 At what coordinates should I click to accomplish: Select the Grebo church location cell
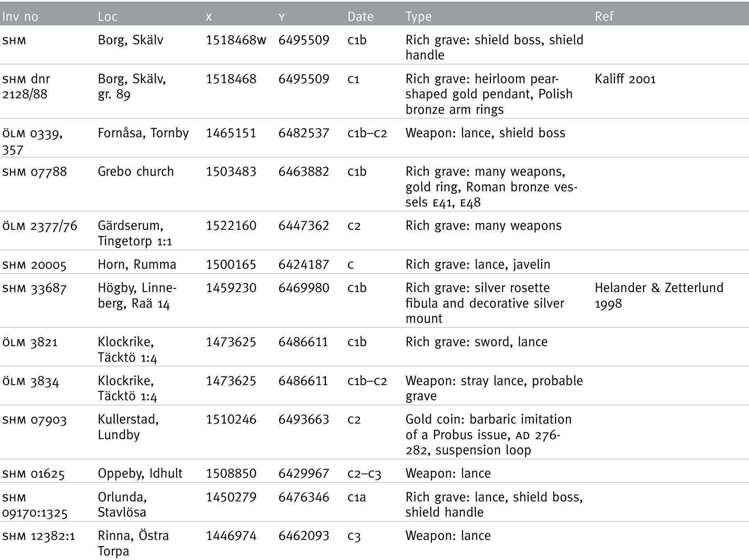coord(136,171)
